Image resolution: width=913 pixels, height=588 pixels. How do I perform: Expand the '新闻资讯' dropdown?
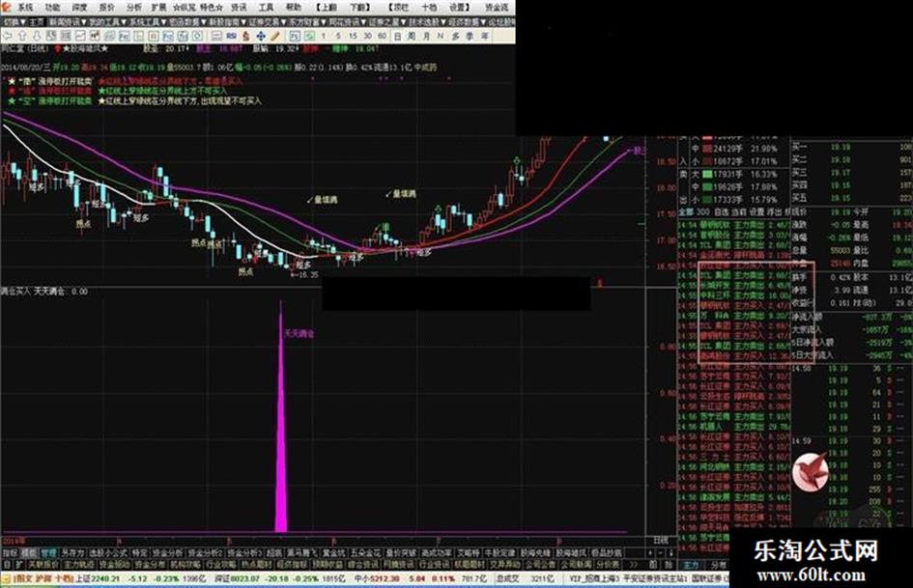68,21
